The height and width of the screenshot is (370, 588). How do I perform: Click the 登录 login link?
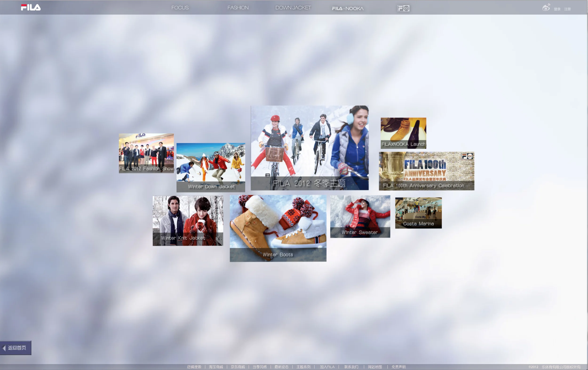(557, 9)
